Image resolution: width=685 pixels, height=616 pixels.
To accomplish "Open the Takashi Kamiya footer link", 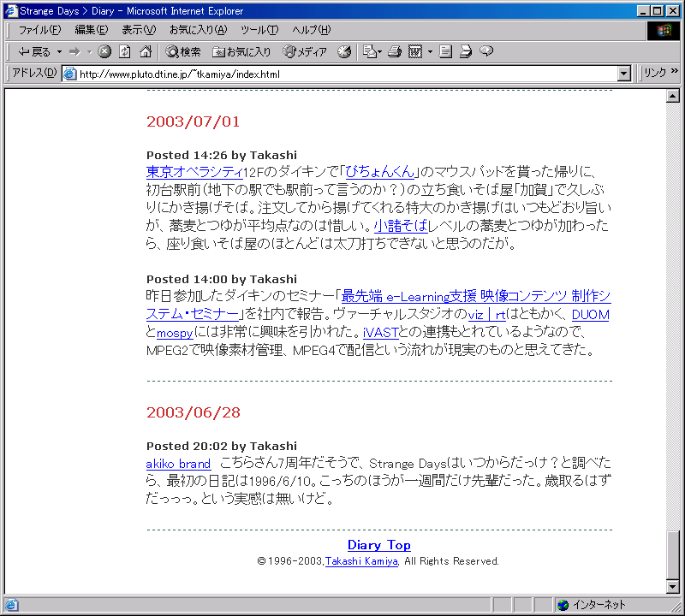I will pos(361,561).
